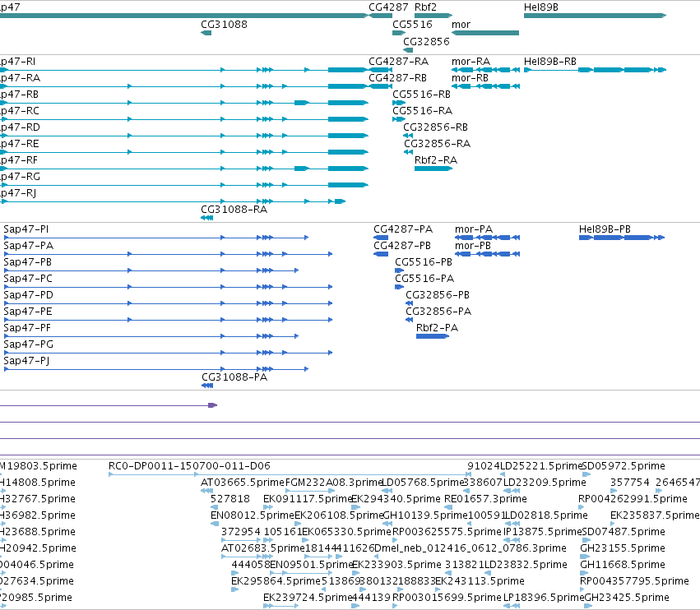Click the EK091117.5prime EST label
The image size is (700, 610).
308,498
